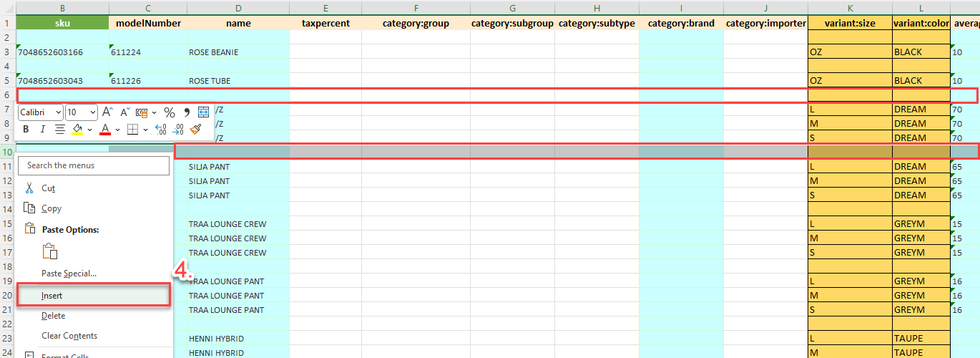The height and width of the screenshot is (358, 980).
Task: Select the Format Painter brush
Action: (196, 130)
